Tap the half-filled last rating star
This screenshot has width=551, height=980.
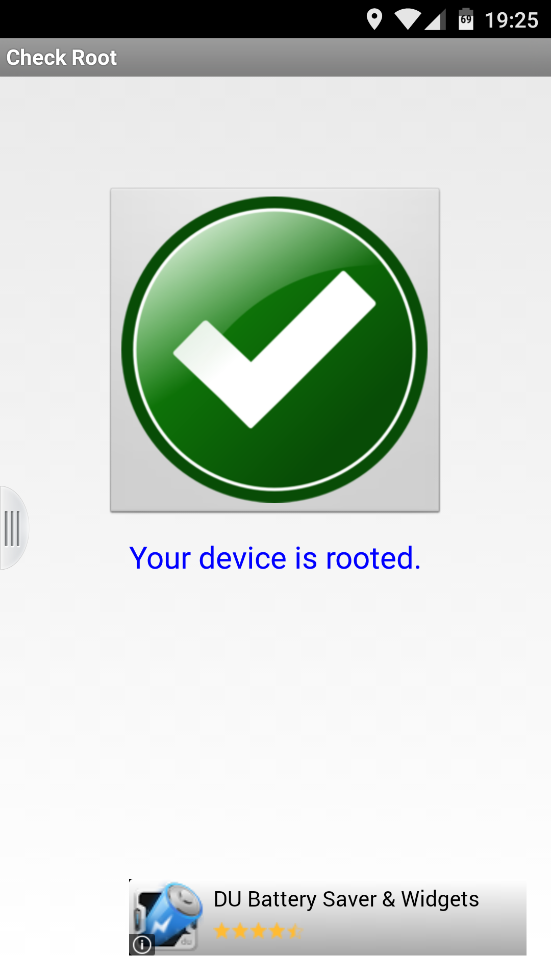pyautogui.click(x=295, y=930)
